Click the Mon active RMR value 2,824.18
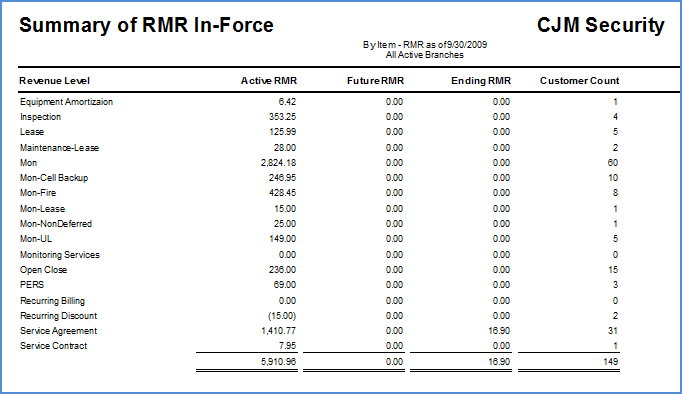 [278, 163]
